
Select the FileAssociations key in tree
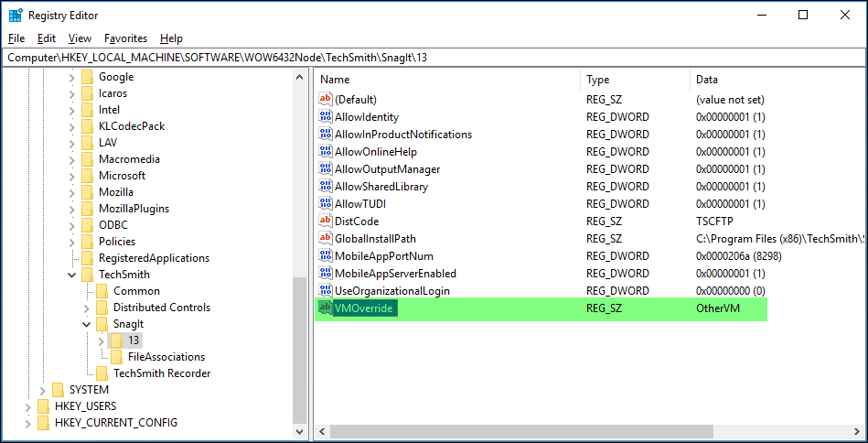point(166,357)
